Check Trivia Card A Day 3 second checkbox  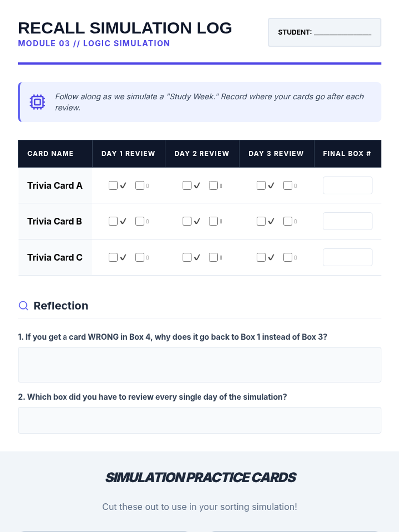tap(288, 185)
